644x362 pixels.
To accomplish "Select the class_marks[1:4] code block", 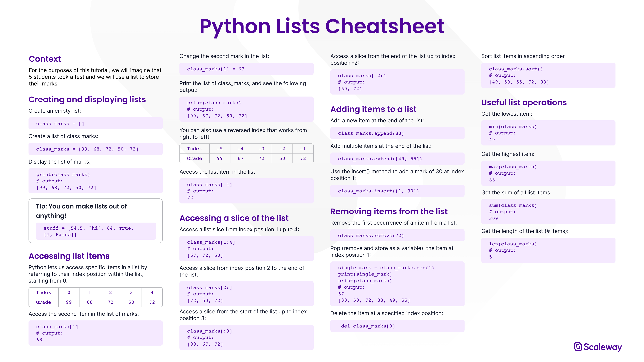I will 247,249.
